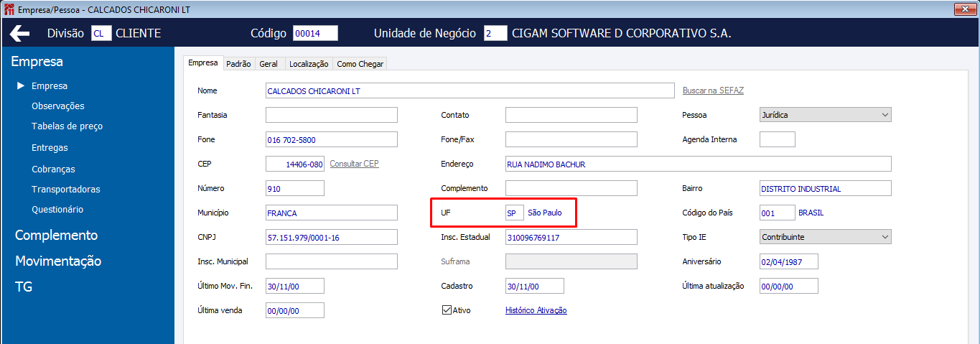Click the application icon in title bar
Image resolution: width=980 pixels, height=344 pixels.
[x=8, y=9]
